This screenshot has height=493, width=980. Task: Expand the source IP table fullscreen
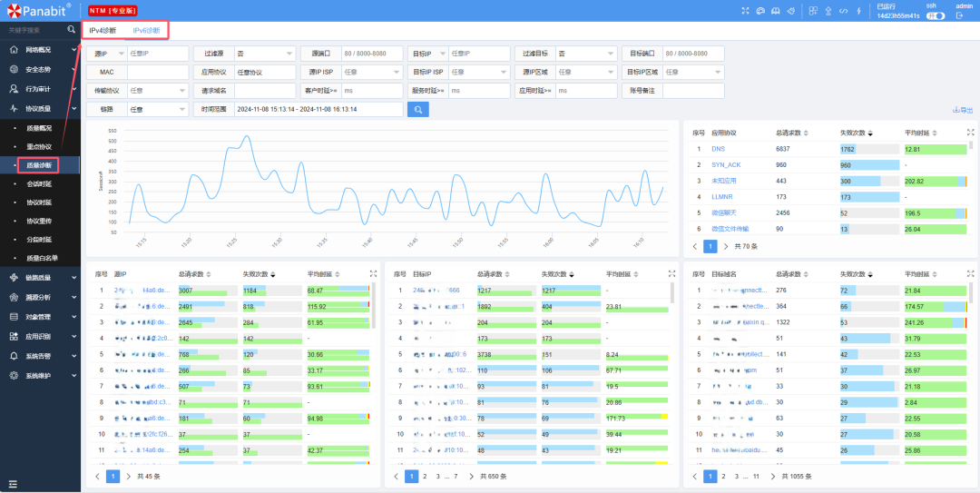coord(373,273)
